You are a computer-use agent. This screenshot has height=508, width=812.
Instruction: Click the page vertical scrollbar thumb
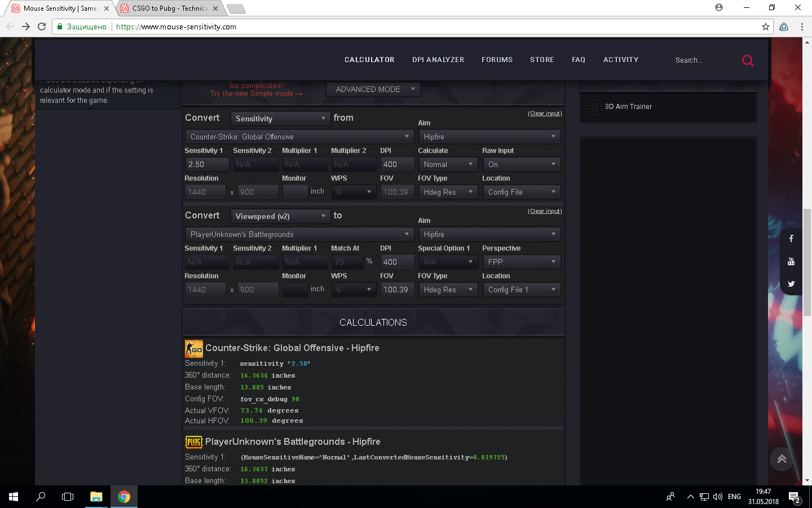(x=807, y=262)
